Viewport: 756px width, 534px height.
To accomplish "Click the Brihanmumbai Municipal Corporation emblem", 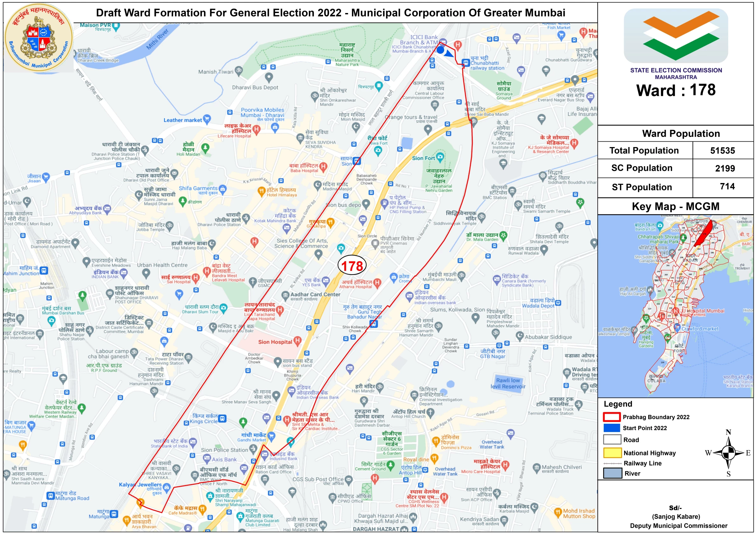I will pyautogui.click(x=39, y=37).
